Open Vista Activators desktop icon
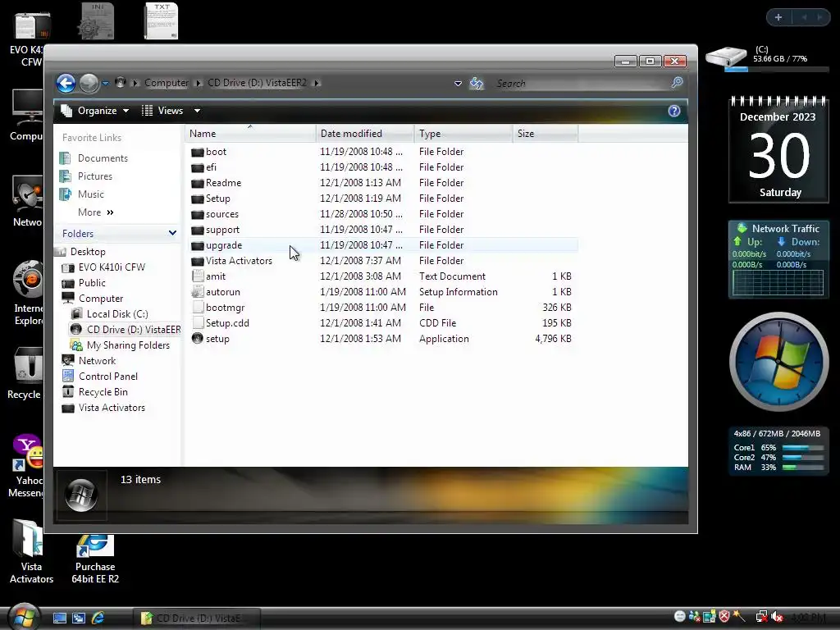 [x=31, y=552]
